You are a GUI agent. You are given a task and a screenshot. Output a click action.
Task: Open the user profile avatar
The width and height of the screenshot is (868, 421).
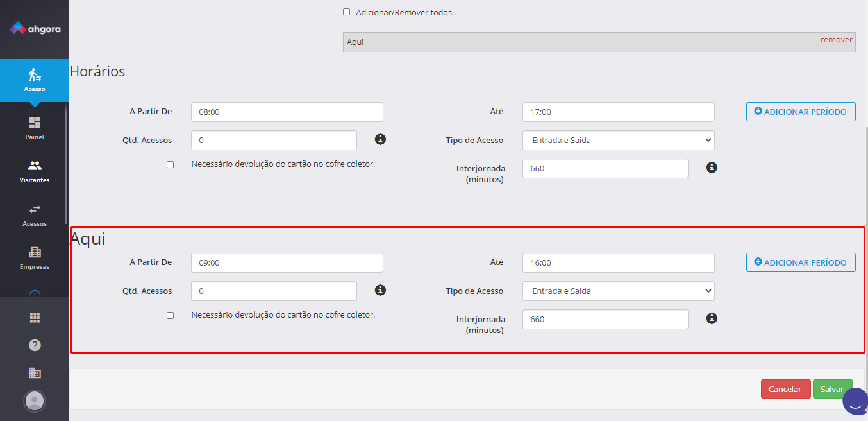[35, 401]
